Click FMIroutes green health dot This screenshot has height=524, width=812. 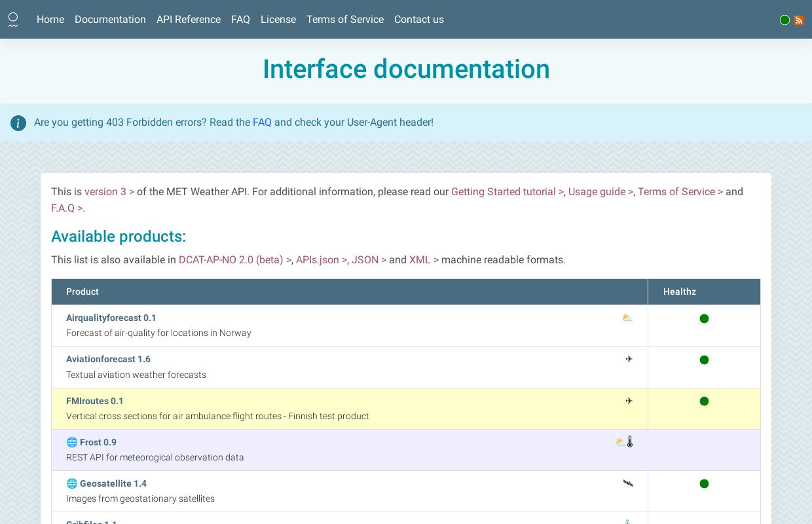click(x=704, y=402)
